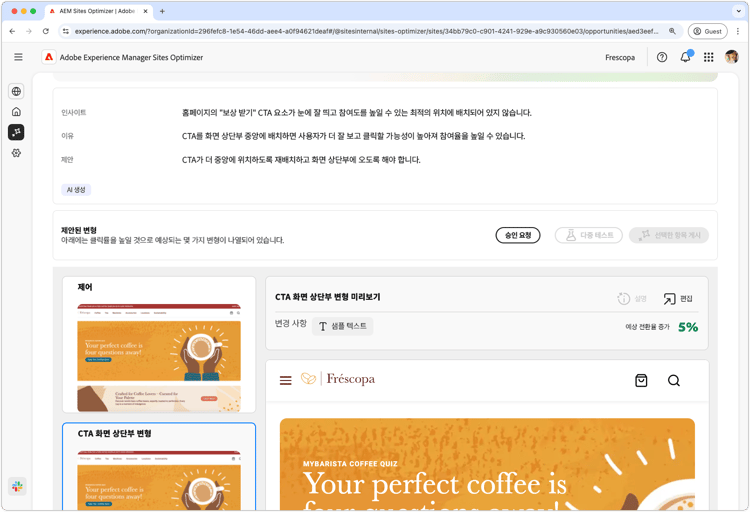
Task: Click the URL address field
Action: tap(366, 31)
